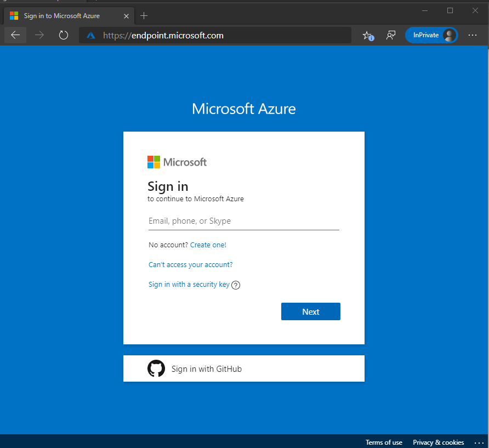
Task: Open Can't access your account? link
Action: [x=191, y=264]
